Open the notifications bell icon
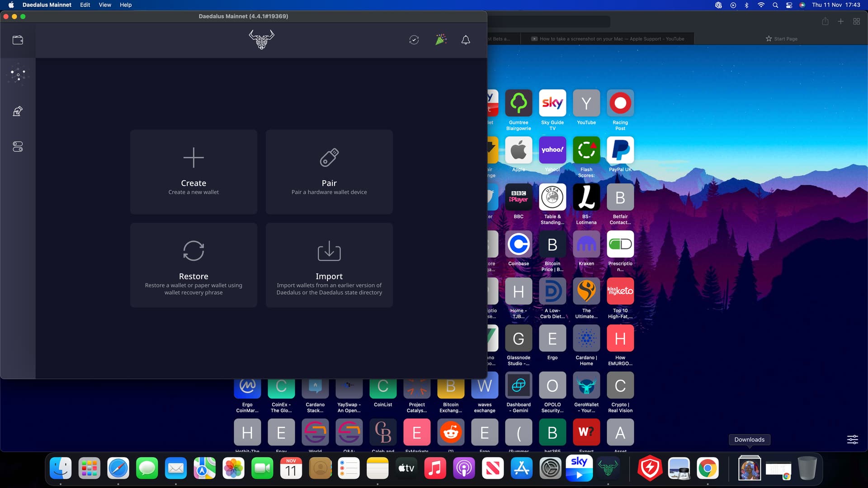The image size is (868, 488). [466, 40]
